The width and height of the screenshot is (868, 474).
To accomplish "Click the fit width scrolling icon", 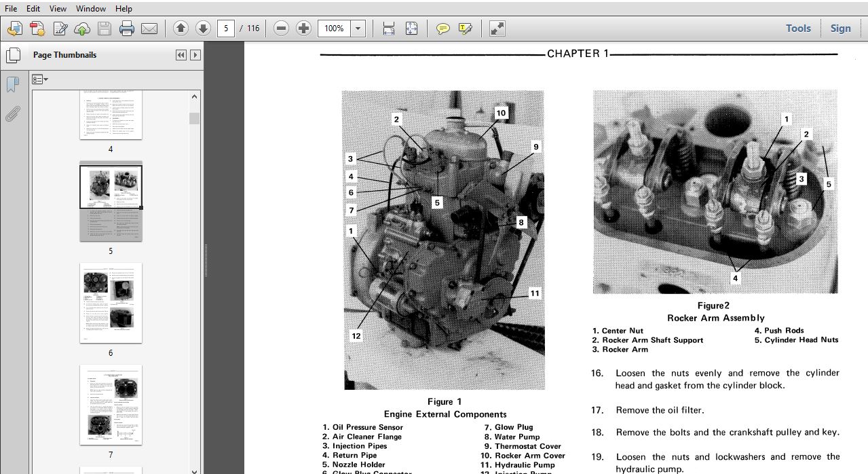I will 389,29.
